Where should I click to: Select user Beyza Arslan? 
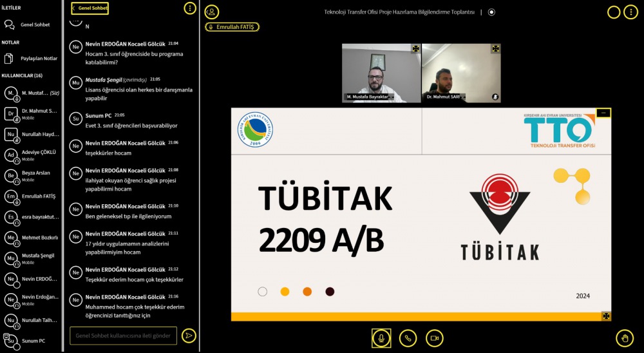click(x=32, y=176)
